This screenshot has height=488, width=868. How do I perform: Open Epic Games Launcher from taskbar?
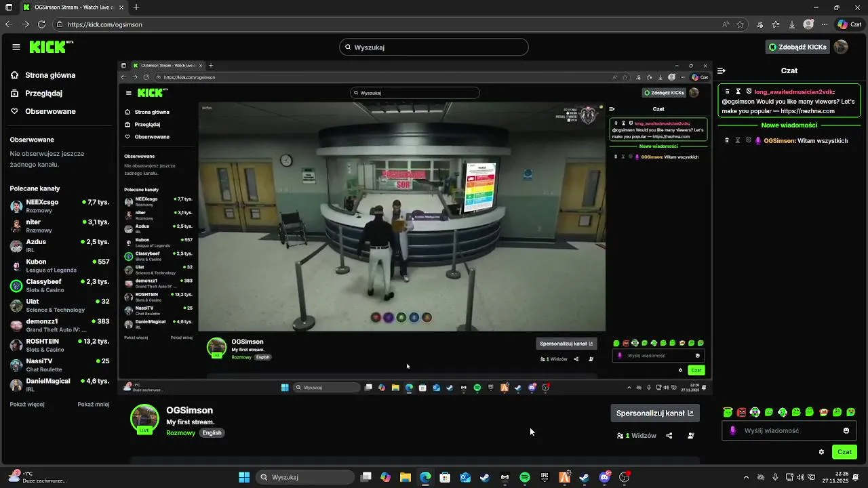[545, 477]
